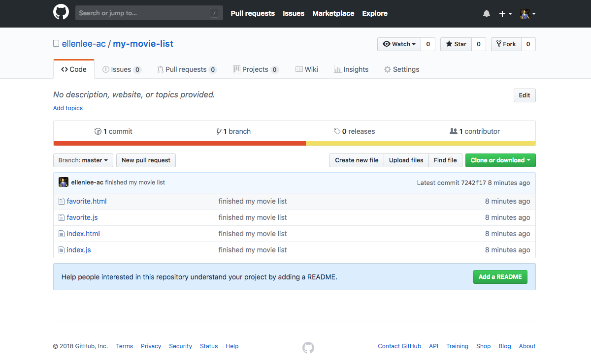This screenshot has height=364, width=591.
Task: Open Terms footer link
Action: pyautogui.click(x=125, y=346)
